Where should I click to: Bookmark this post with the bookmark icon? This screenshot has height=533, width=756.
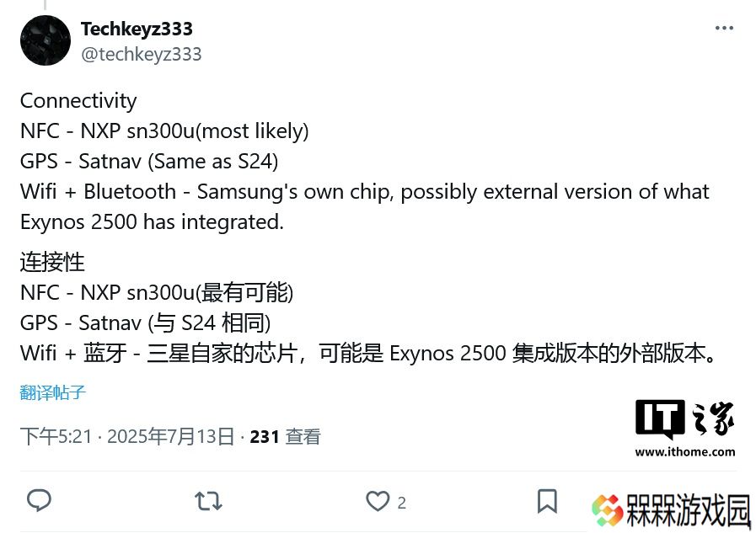point(547,501)
